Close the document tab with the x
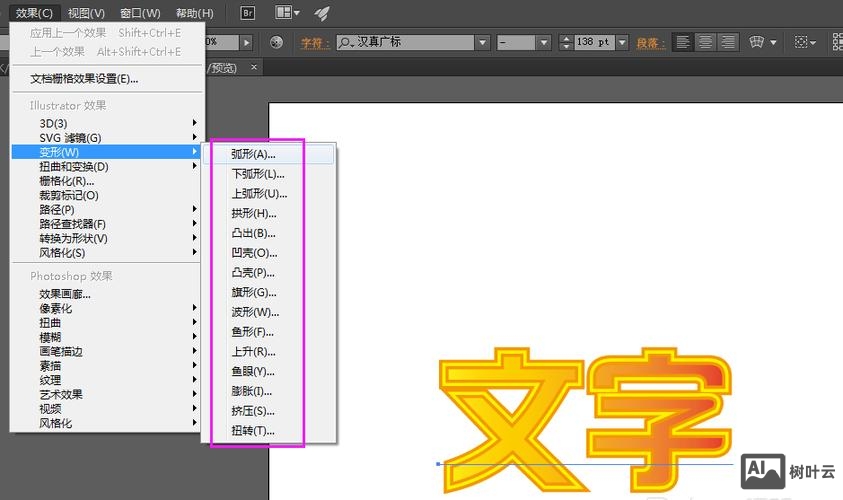Image resolution: width=843 pixels, height=500 pixels. (x=254, y=68)
